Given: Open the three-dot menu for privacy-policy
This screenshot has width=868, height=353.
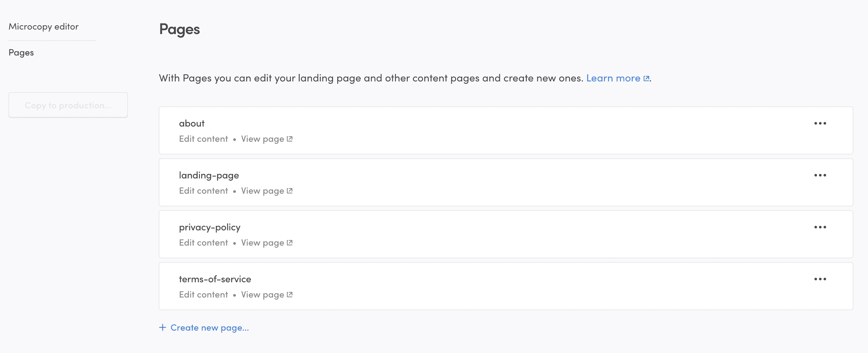Looking at the screenshot, I should 820,227.
